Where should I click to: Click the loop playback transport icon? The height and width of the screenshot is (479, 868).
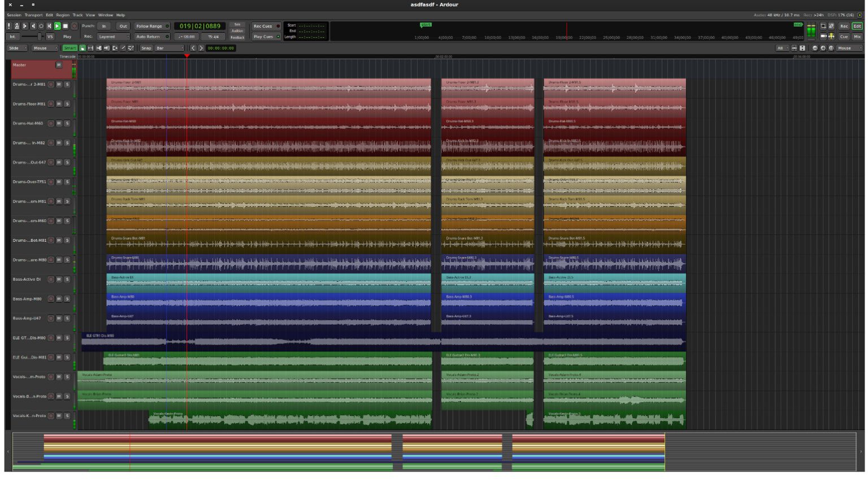tap(41, 25)
